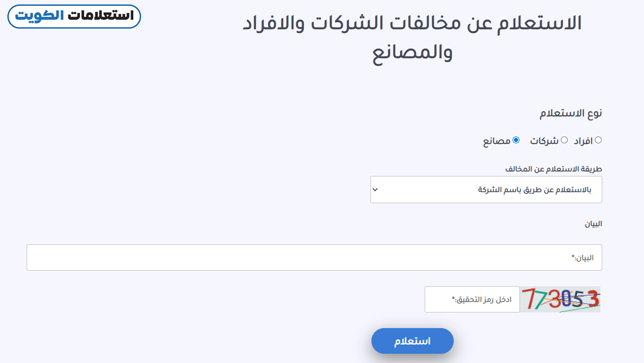Open the بالاستعلام عن طريق باسم الشركة dropdown
Screen dimensions: 644x363
click(x=486, y=189)
